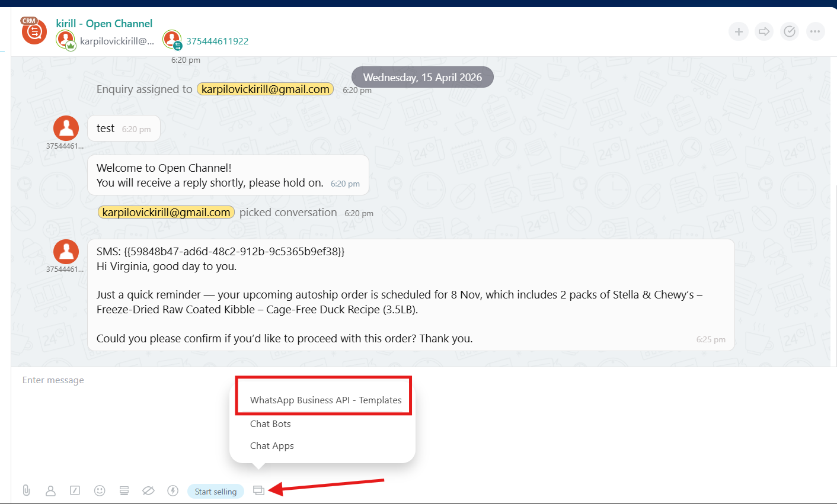Open the emoji picker
The image size is (837, 504).
point(100,490)
